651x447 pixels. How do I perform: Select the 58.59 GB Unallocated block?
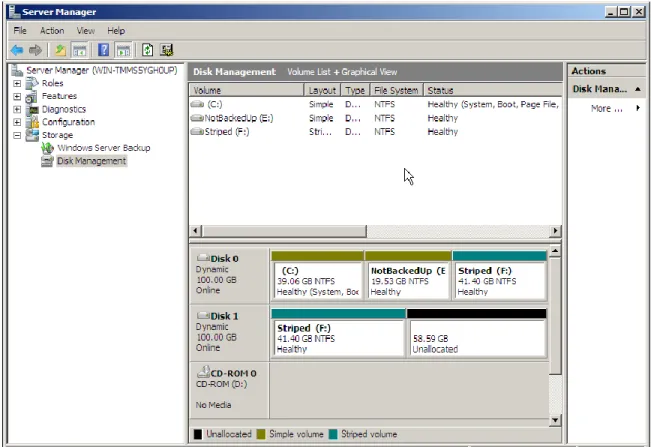click(x=477, y=332)
